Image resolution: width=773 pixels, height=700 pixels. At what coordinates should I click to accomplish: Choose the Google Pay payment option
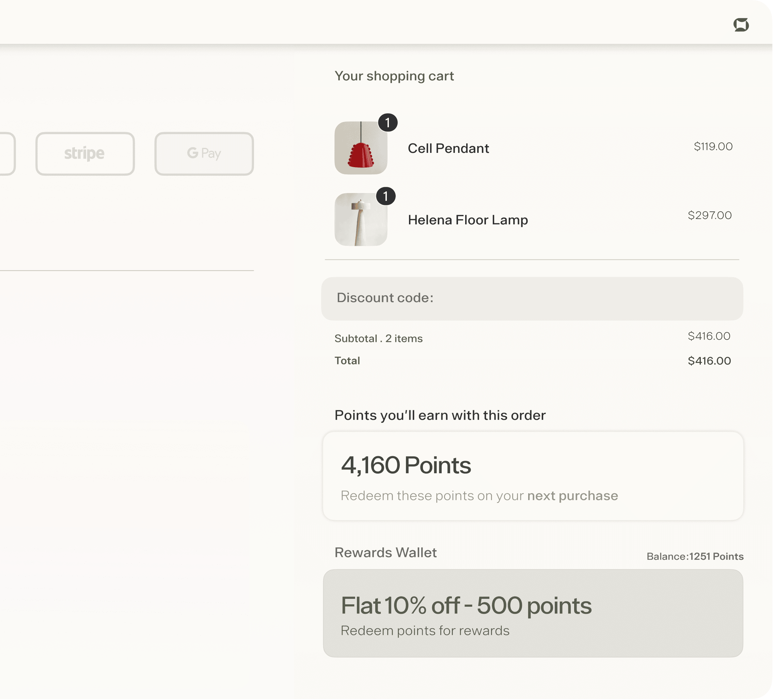click(204, 153)
